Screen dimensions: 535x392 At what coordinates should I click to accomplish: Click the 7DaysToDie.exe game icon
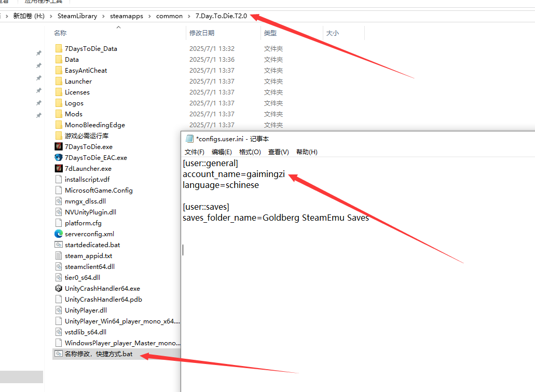pos(59,147)
